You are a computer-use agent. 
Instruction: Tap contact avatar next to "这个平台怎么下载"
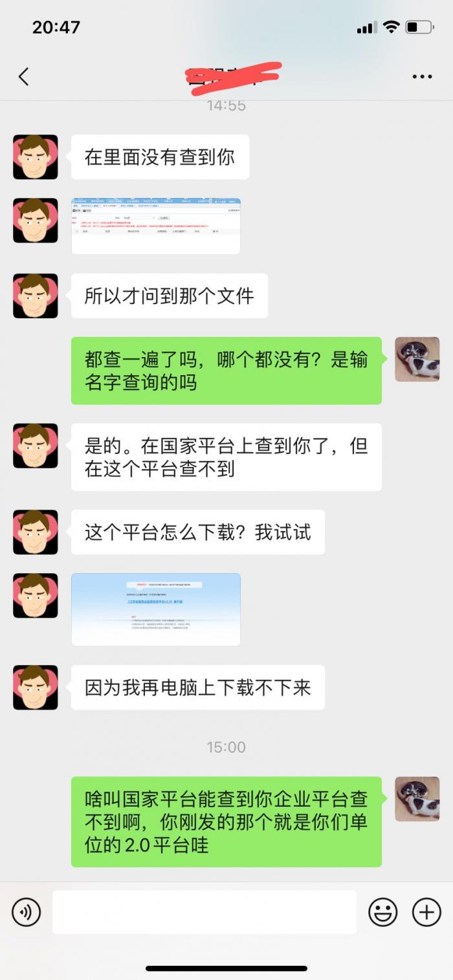tap(36, 532)
